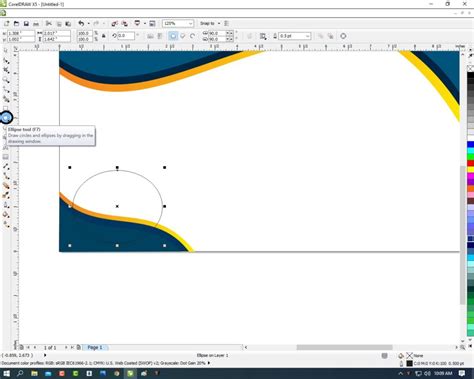This screenshot has width=474, height=379.
Task: Click the rotation angle input field
Action: [x=127, y=36]
